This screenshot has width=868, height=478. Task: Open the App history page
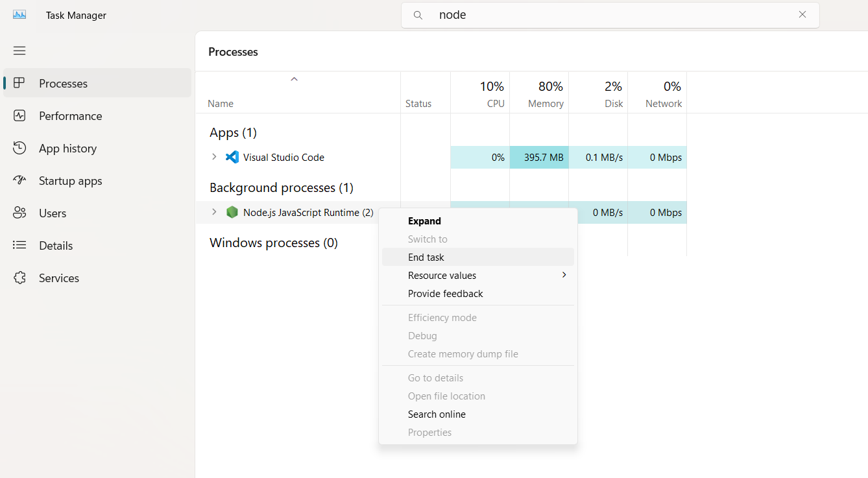pos(97,148)
